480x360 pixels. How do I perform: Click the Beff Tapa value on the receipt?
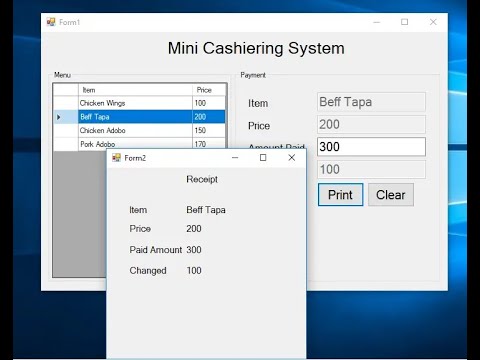click(x=206, y=210)
